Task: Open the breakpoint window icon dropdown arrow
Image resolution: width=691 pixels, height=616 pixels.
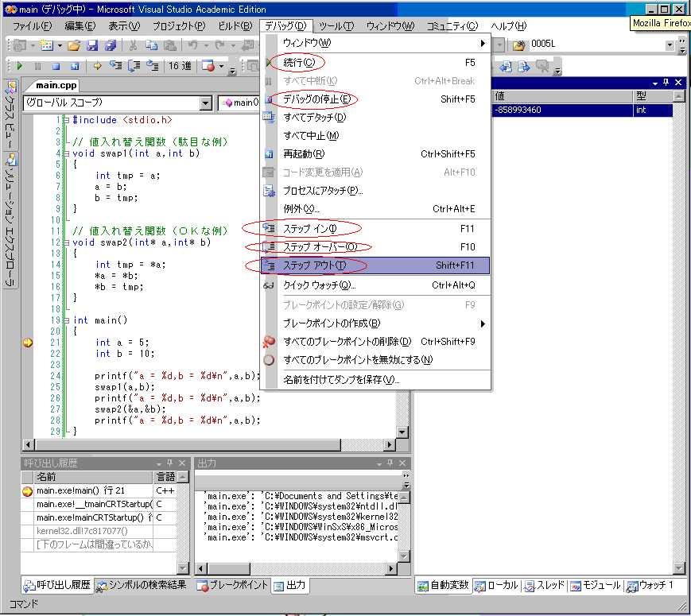Action: (x=222, y=67)
